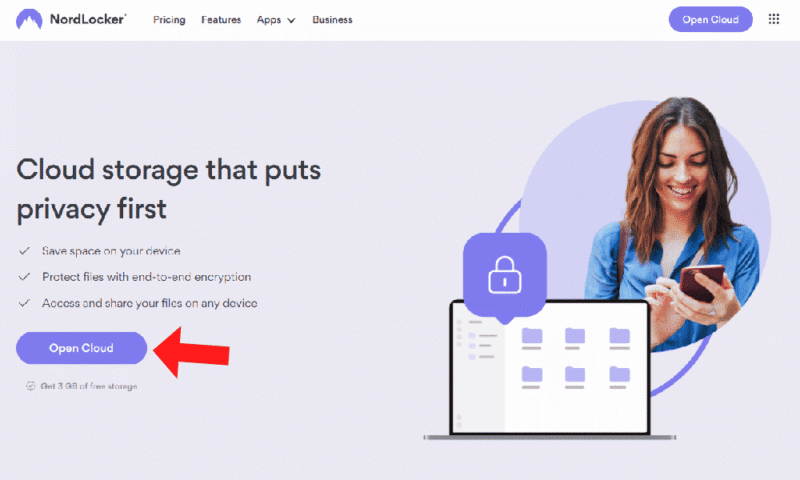Navigate to the Business page

pyautogui.click(x=332, y=19)
